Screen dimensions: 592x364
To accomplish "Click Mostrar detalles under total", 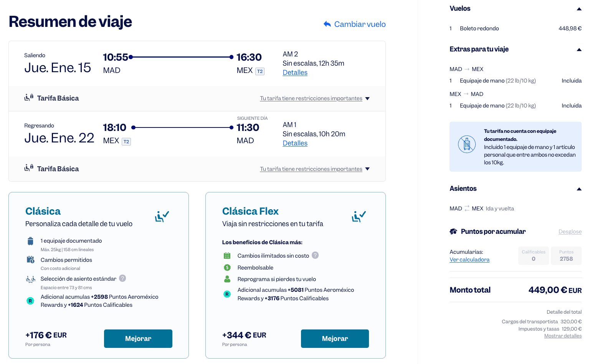I will [562, 336].
